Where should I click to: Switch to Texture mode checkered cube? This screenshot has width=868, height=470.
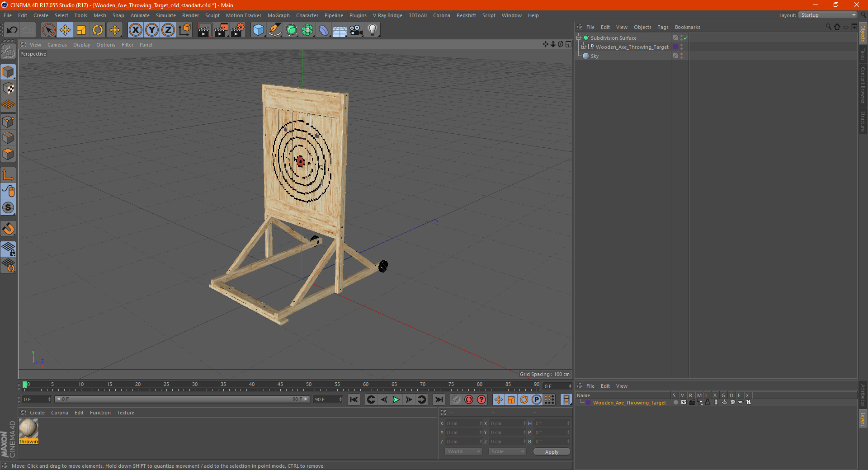click(8, 89)
